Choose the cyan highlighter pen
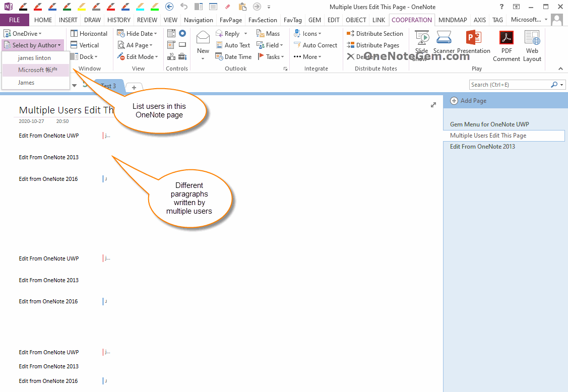Image resolution: width=568 pixels, height=392 pixels. pos(140,7)
